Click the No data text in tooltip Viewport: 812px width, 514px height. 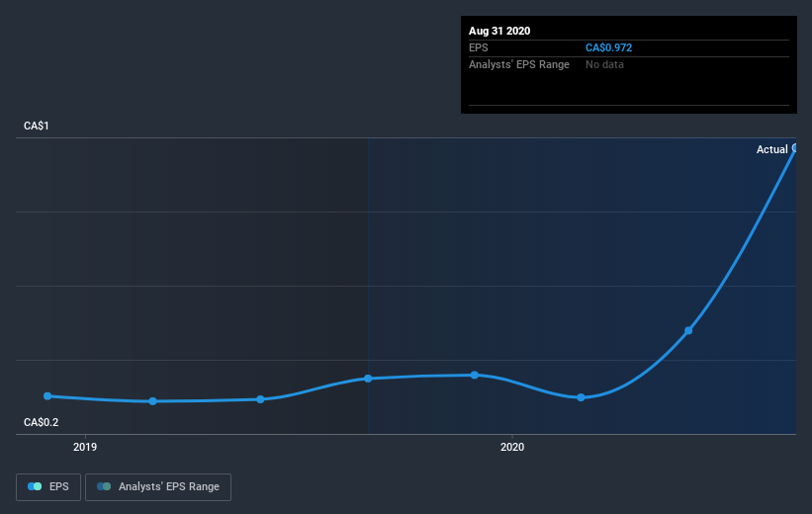[604, 64]
